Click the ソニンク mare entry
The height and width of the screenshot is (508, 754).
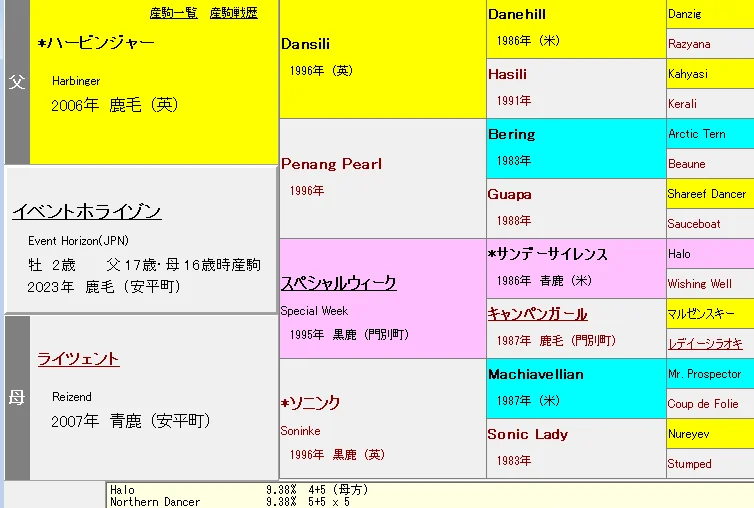pyautogui.click(x=311, y=403)
